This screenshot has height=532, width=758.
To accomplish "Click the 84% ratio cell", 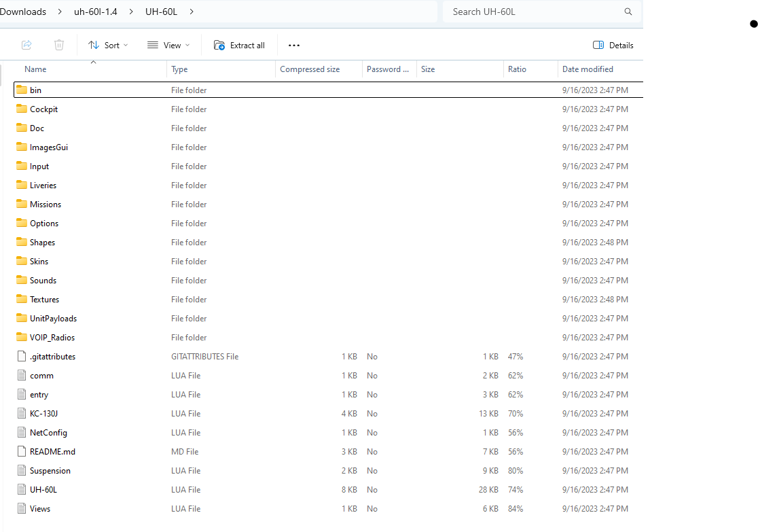I will 516,509.
